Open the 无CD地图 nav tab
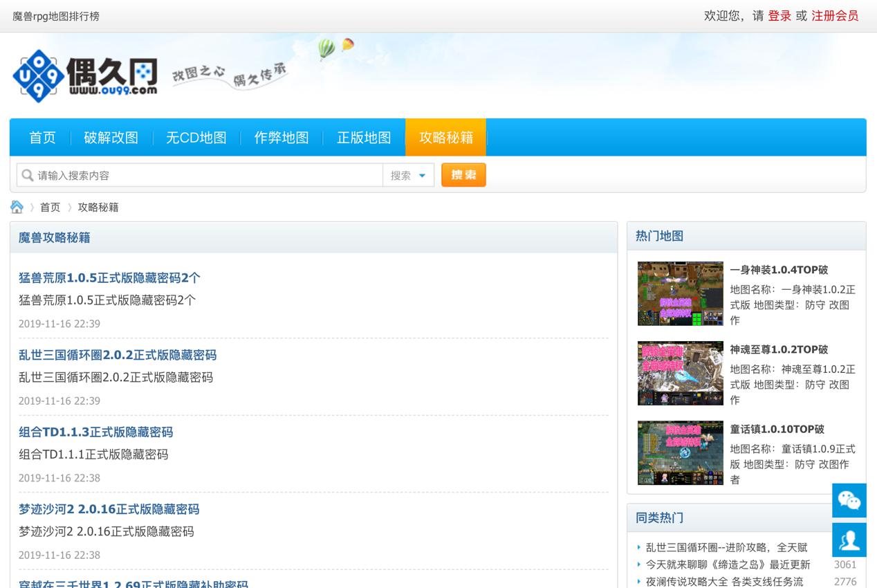The image size is (877, 588). (196, 138)
